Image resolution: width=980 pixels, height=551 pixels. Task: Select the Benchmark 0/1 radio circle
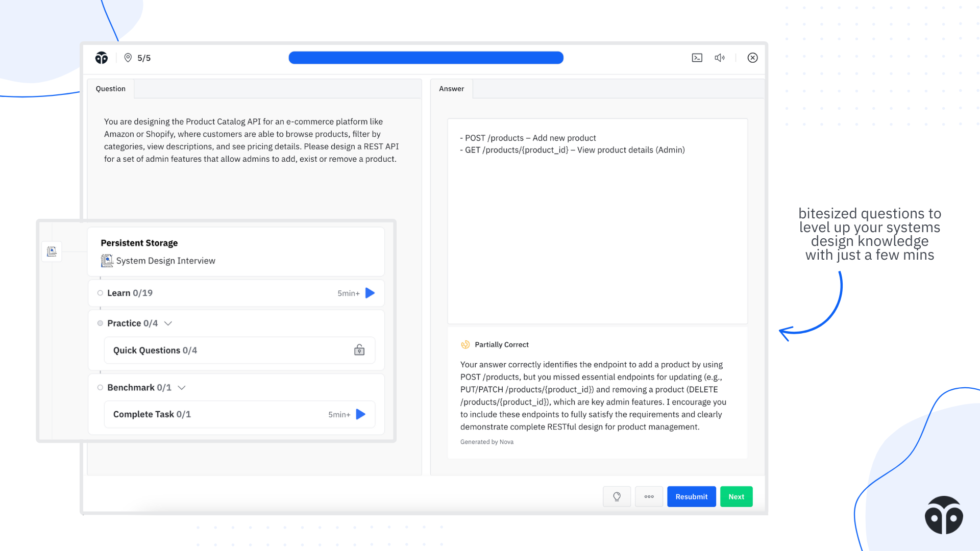[x=101, y=387]
